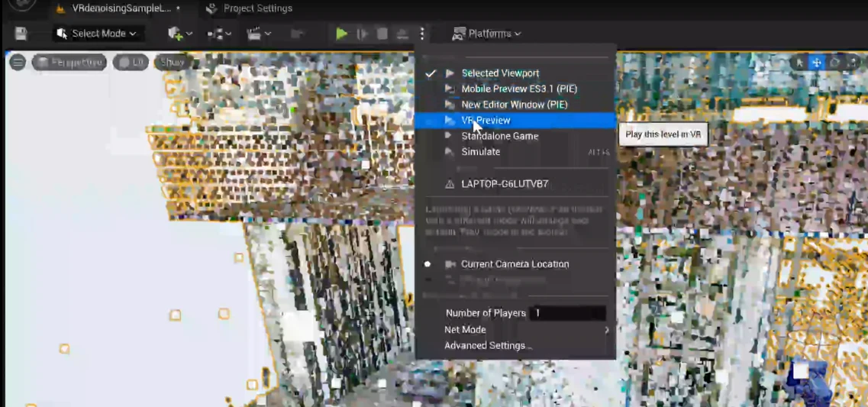This screenshot has width=868, height=407.
Task: Click the viewport select cursor tool icon
Action: (x=799, y=63)
